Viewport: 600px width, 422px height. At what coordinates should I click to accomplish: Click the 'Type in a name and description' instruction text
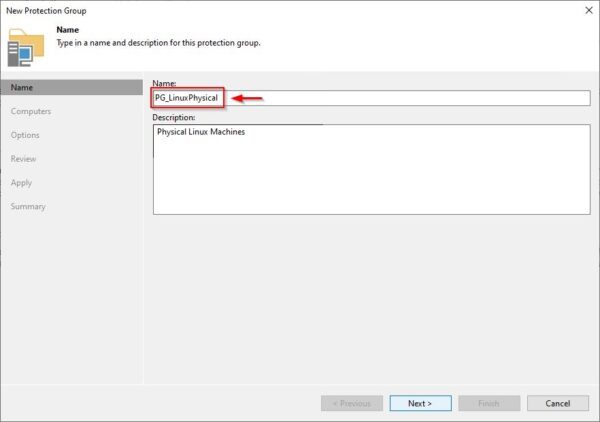(x=158, y=43)
